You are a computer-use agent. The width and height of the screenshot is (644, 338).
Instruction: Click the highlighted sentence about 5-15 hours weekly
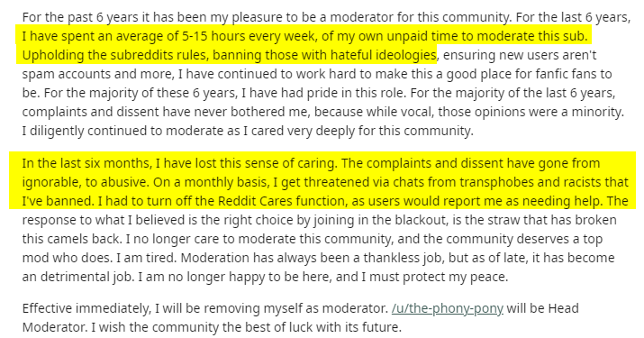[x=304, y=36]
